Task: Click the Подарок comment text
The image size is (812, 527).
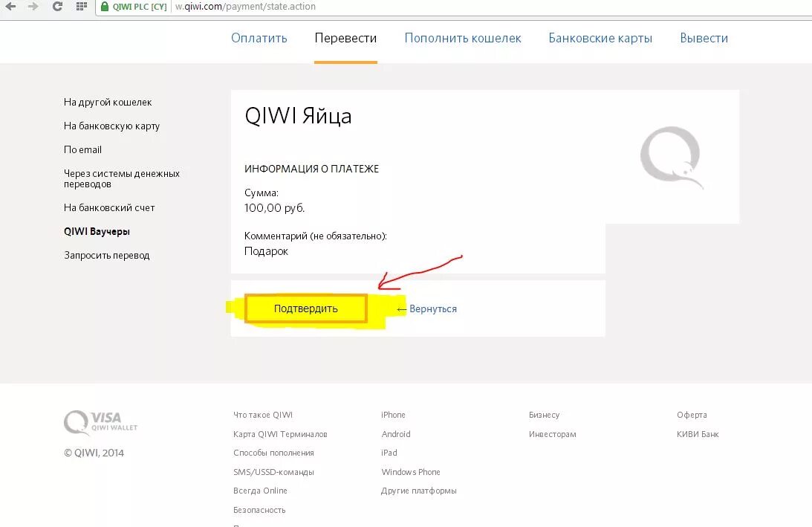Action: point(266,251)
